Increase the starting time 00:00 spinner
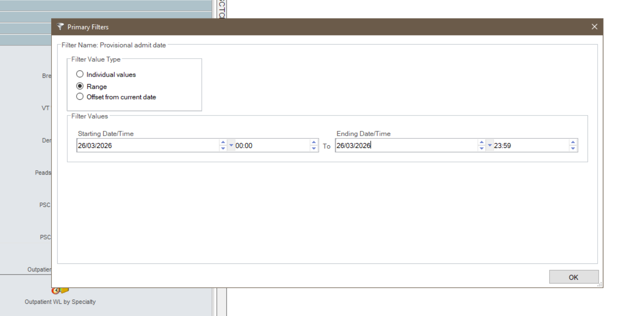The height and width of the screenshot is (316, 644). click(x=314, y=143)
